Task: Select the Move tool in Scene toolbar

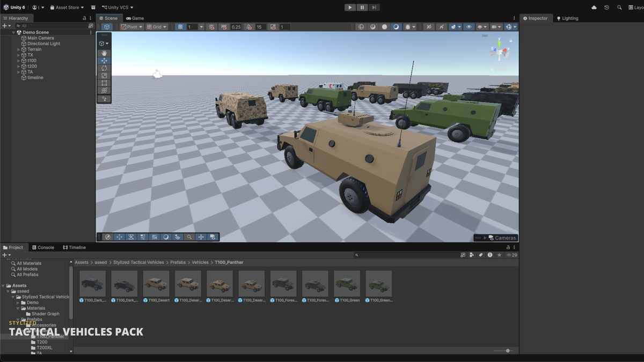Action: (x=104, y=61)
